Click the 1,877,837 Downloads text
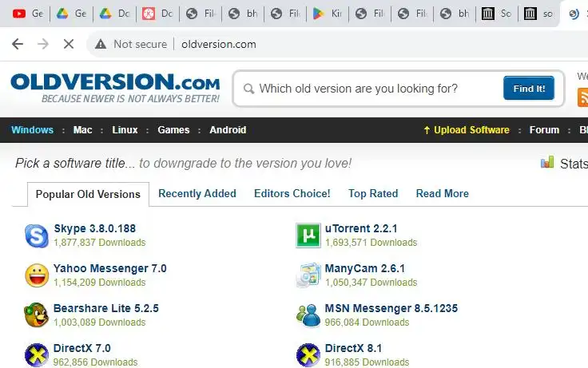The image size is (588, 368). point(100,243)
